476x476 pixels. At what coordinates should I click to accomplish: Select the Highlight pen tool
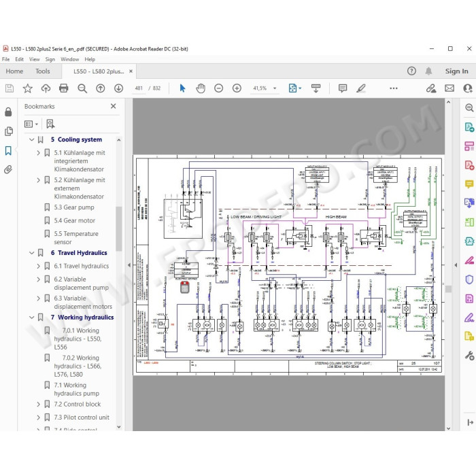pyautogui.click(x=361, y=88)
